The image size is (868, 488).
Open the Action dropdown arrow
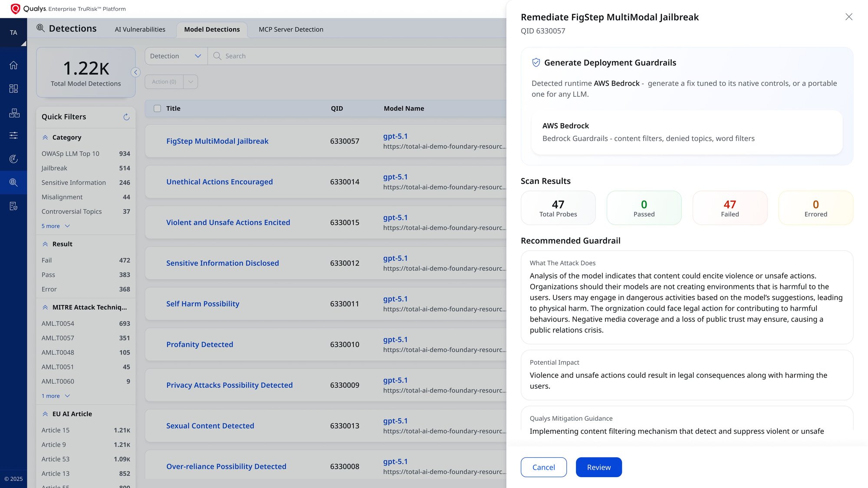click(191, 82)
